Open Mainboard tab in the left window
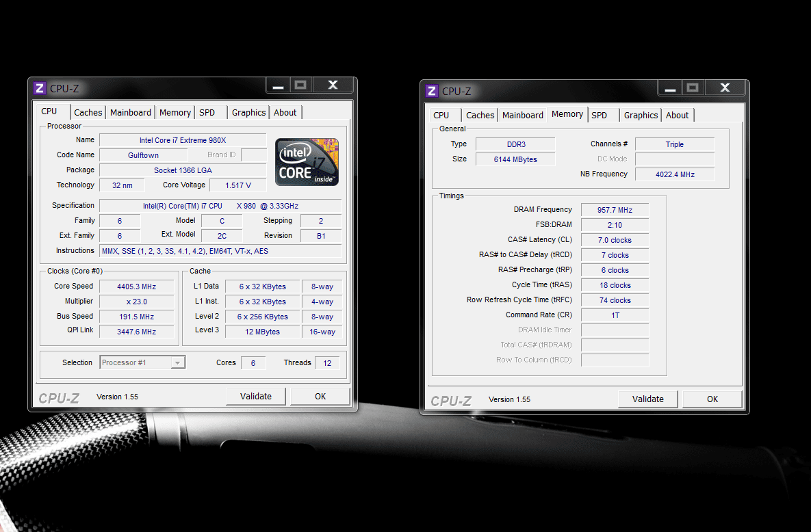Screen dimensions: 811x532 point(131,113)
